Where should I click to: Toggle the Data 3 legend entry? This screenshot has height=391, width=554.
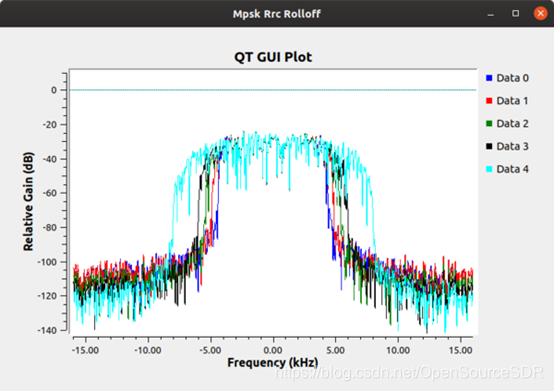pos(507,146)
